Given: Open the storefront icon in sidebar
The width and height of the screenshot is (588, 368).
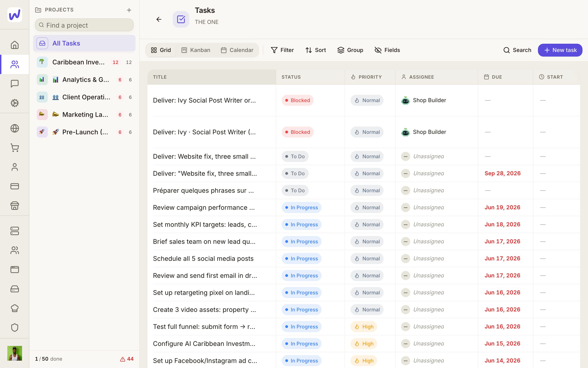Looking at the screenshot, I should 14,206.
